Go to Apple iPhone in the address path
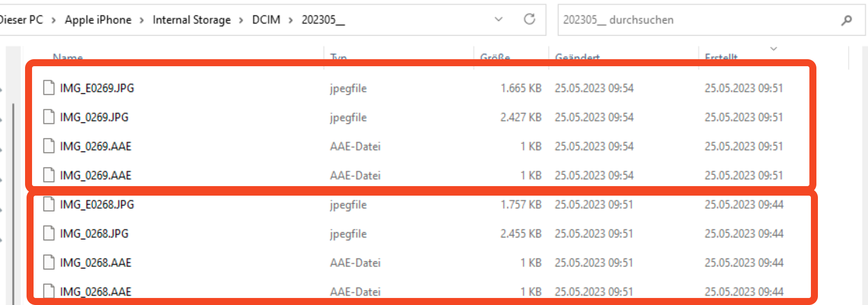The height and width of the screenshot is (305, 868). [98, 20]
